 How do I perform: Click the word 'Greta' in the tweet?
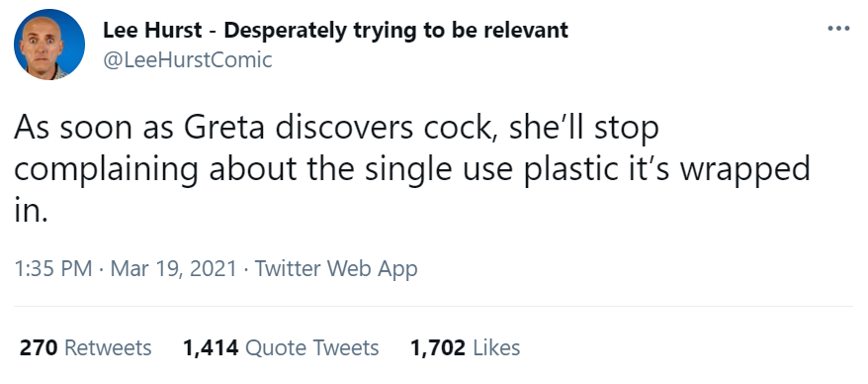[225, 129]
